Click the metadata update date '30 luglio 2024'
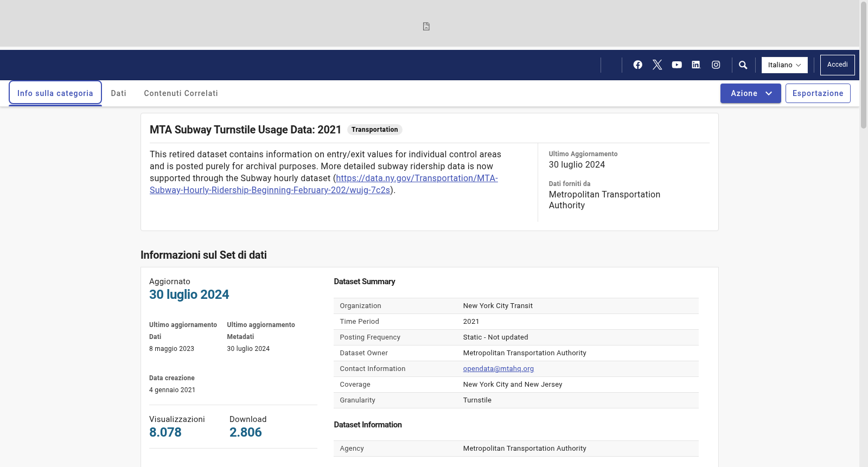The width and height of the screenshot is (868, 467). 248,349
